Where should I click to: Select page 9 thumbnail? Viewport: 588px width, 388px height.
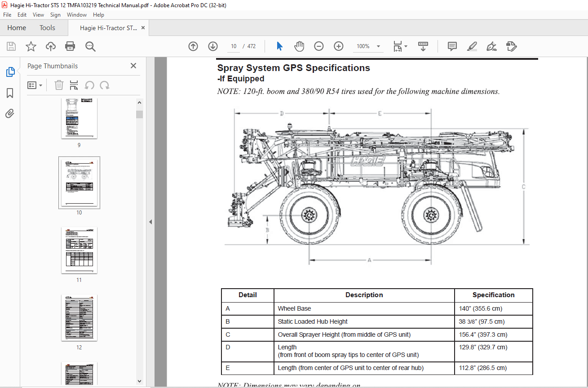coord(79,118)
